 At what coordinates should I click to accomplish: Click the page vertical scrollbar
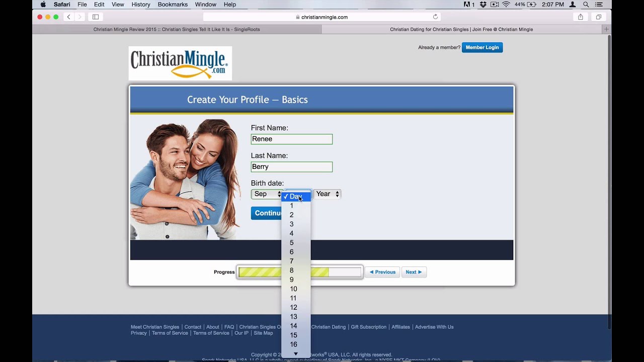pos(609,183)
